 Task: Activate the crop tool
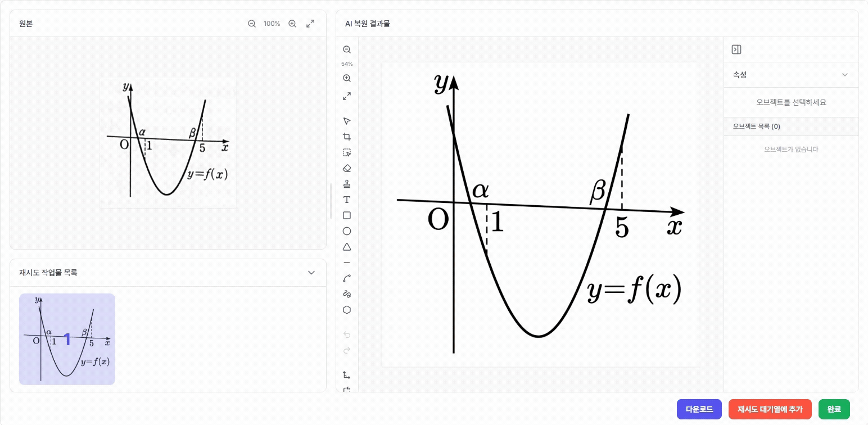(347, 137)
